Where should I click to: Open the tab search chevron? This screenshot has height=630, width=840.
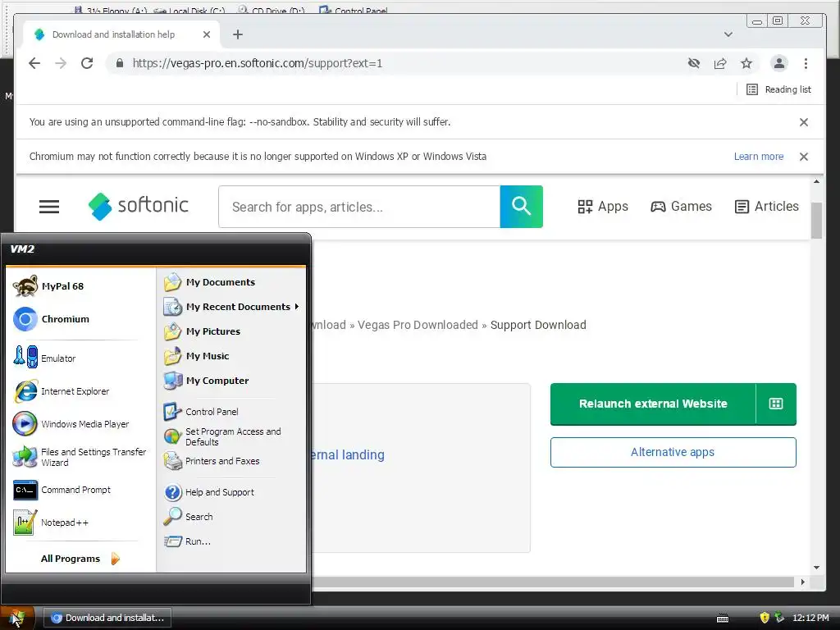click(728, 34)
